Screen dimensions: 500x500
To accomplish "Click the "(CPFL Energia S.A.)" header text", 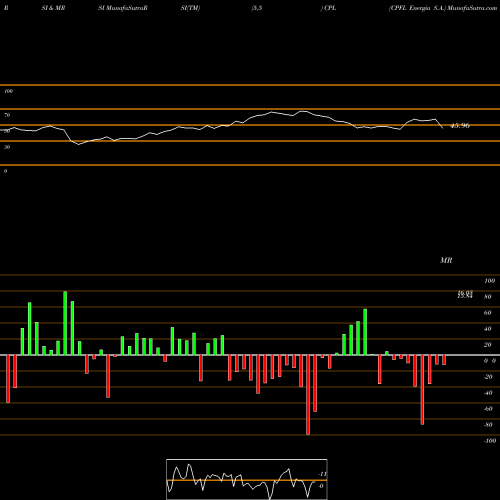I will [417, 8].
